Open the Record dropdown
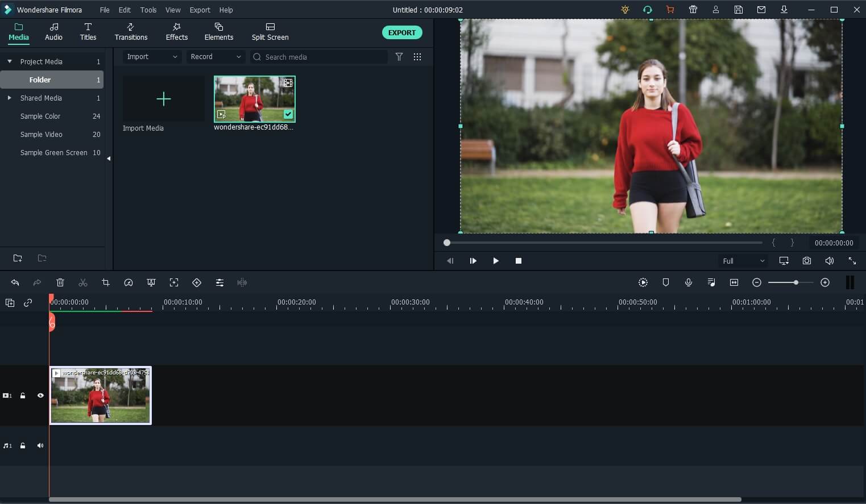The image size is (866, 504). pyautogui.click(x=216, y=57)
